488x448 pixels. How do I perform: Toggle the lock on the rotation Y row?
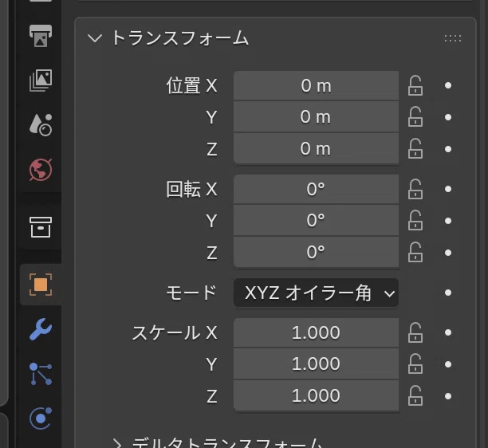(415, 221)
